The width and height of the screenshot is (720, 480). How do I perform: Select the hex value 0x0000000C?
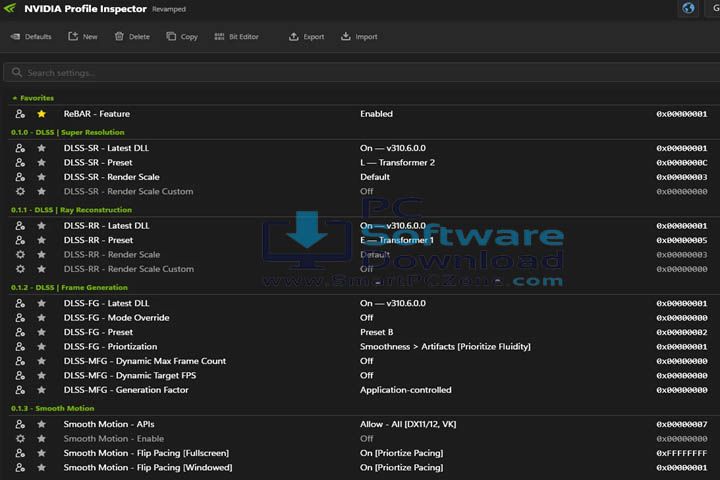pos(682,163)
